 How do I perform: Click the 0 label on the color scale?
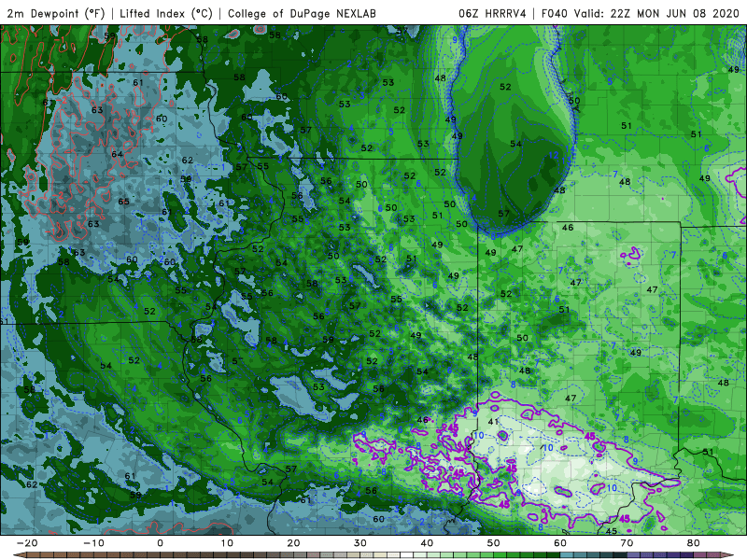tap(160, 543)
